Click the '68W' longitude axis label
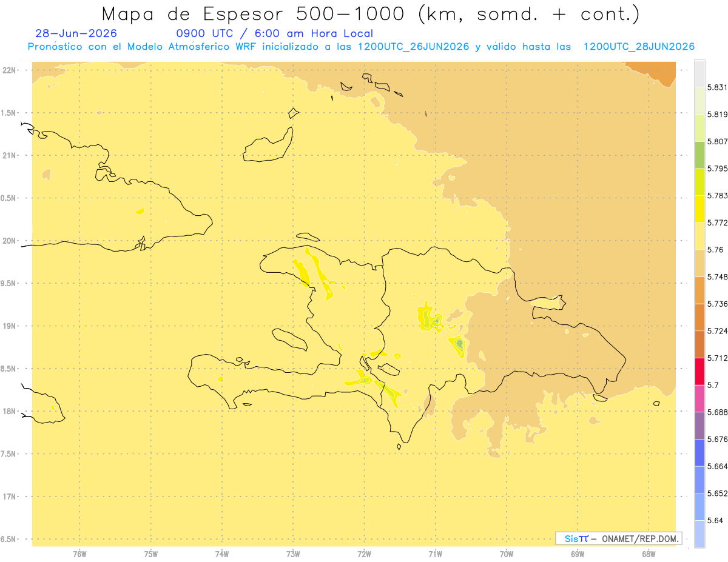The image size is (728, 562). 649,554
